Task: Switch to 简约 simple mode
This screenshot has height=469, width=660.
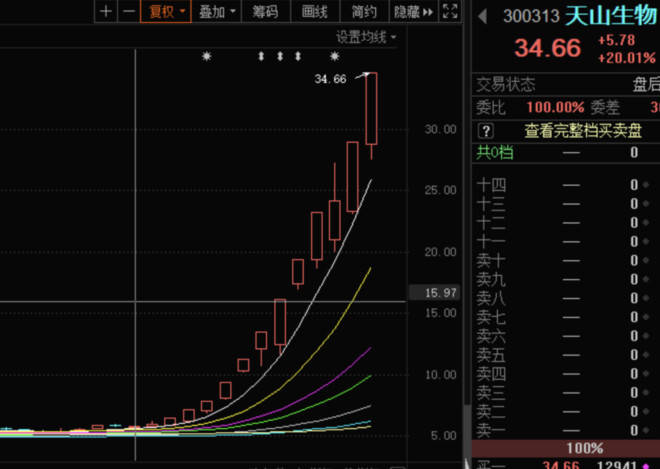Action: (x=364, y=12)
